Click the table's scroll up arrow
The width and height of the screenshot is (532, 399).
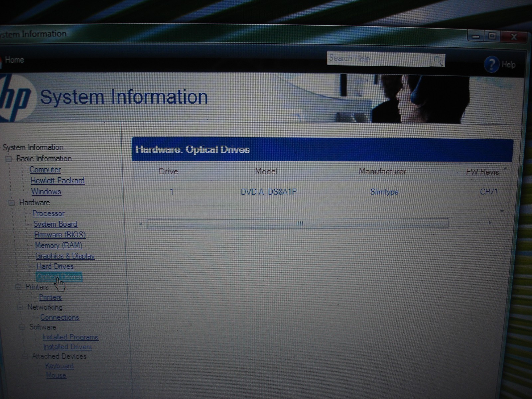(505, 169)
